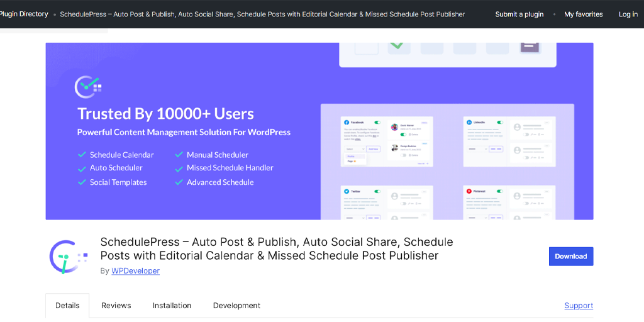Enable the Design Buddies profile toggle

403,155
